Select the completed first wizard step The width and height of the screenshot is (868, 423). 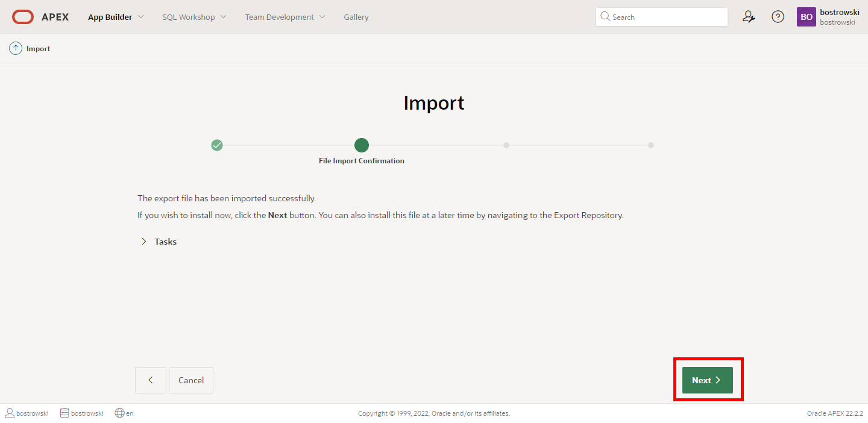coord(217,145)
